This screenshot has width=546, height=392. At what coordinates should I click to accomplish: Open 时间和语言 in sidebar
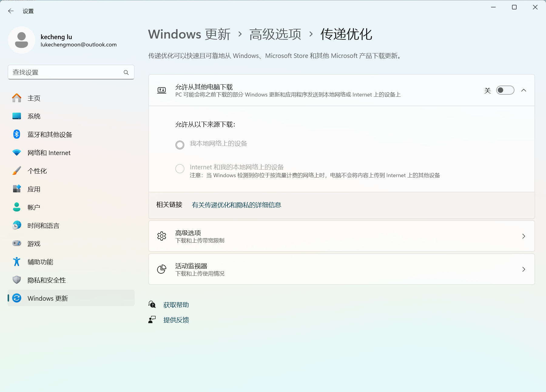point(43,225)
